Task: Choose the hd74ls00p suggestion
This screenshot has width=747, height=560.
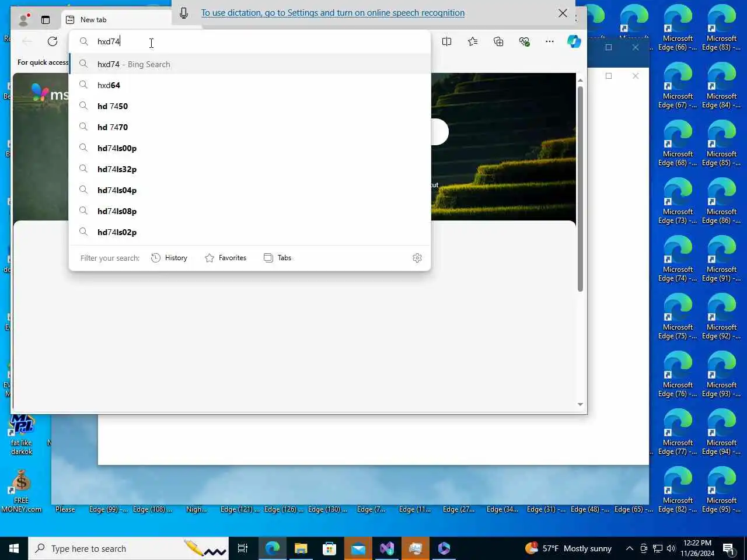Action: tap(250, 148)
